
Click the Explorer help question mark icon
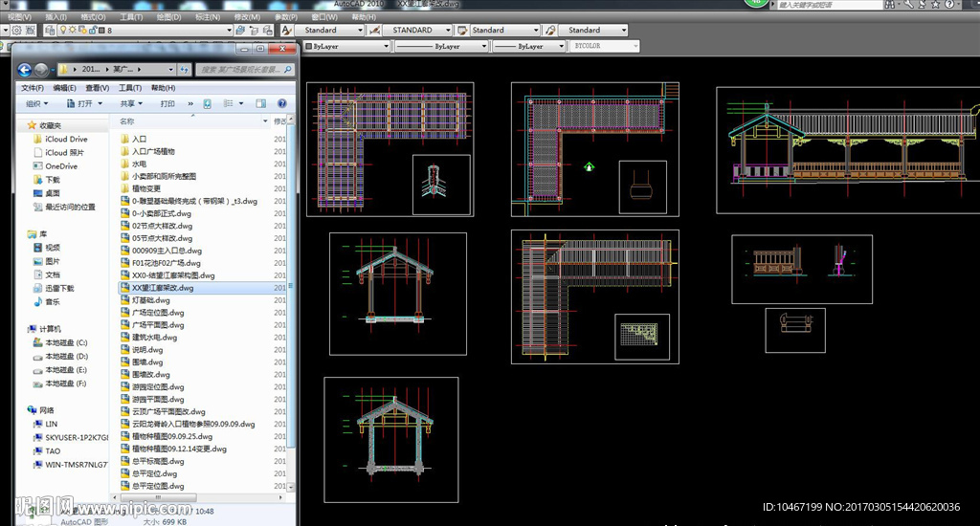(x=282, y=103)
